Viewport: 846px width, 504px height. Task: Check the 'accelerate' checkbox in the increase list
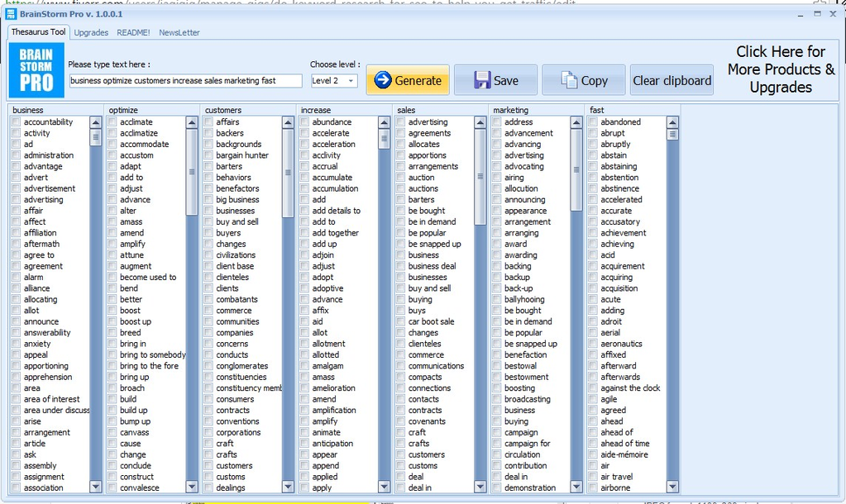tap(304, 133)
